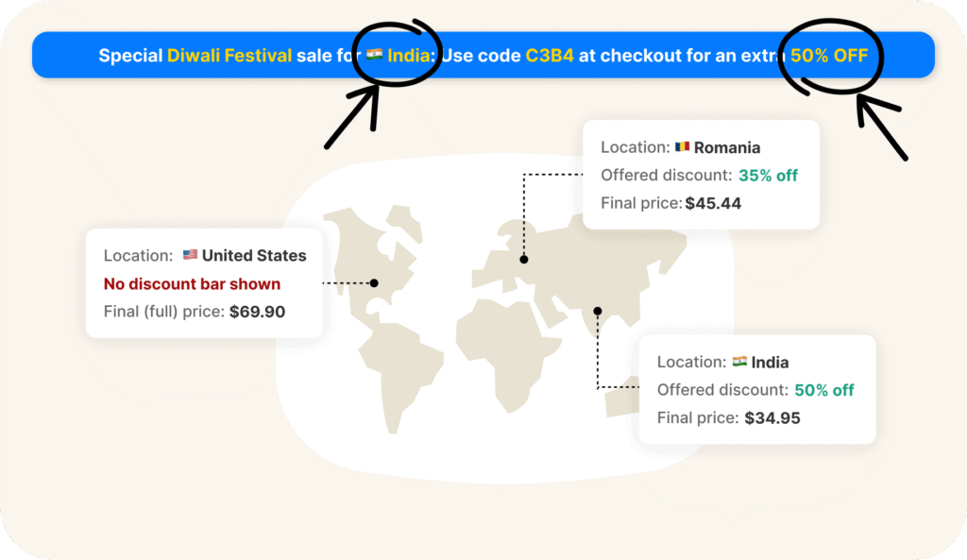
Task: Click the $45.44 final price for Romania
Action: point(713,203)
